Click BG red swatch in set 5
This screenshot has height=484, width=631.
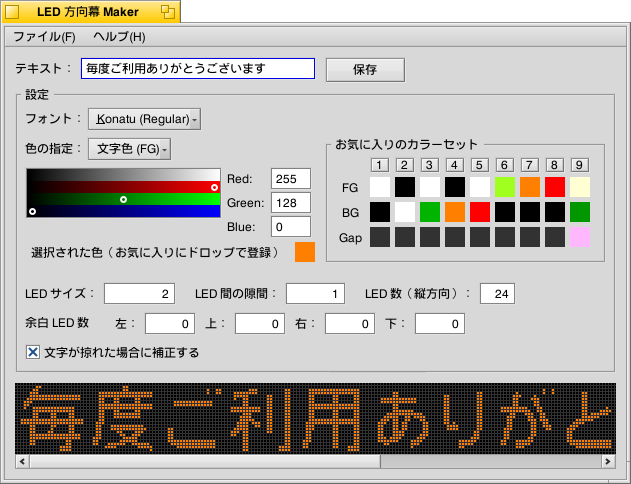[480, 212]
